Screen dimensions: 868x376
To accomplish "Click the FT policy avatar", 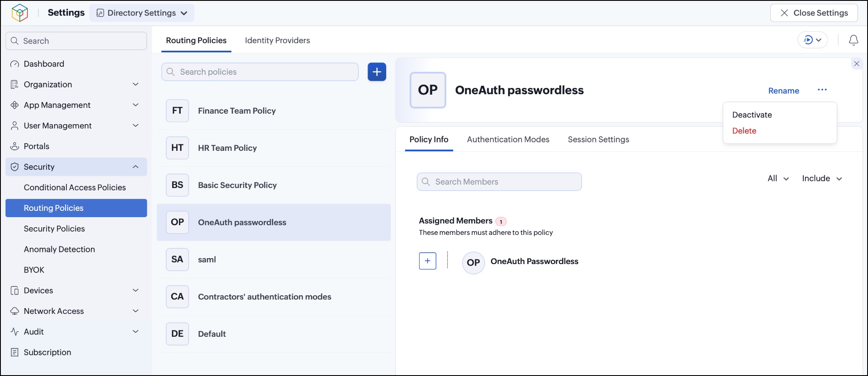I will click(x=177, y=111).
